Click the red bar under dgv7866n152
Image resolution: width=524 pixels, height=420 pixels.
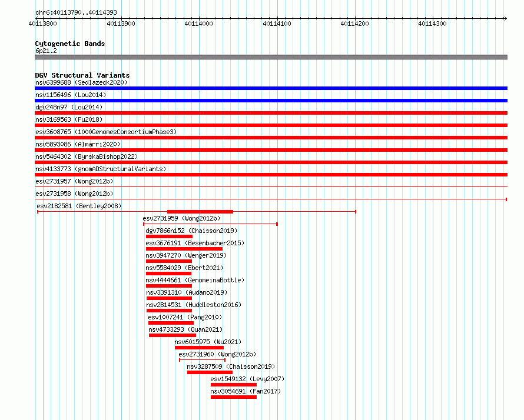click(x=169, y=236)
